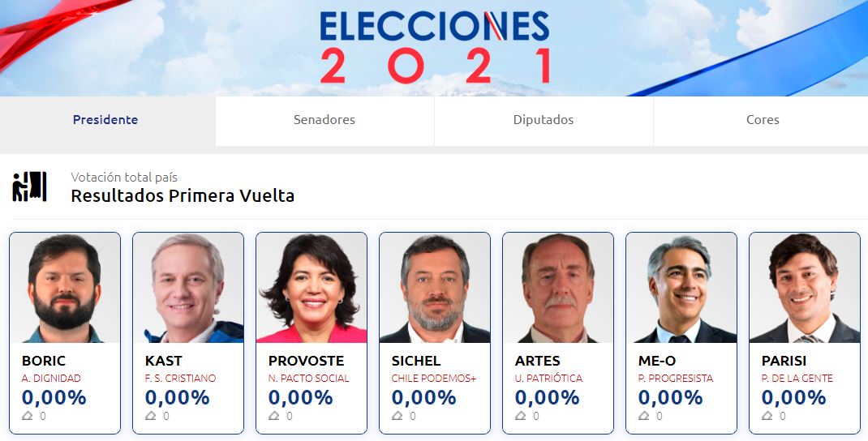The width and height of the screenshot is (868, 441).
Task: Click the ballot box voting icon
Action: [x=29, y=186]
